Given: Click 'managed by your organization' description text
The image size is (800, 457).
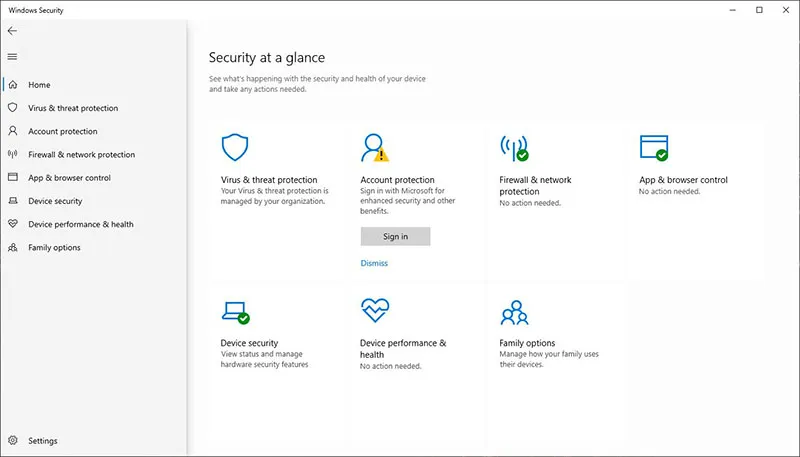Looking at the screenshot, I should 273,201.
